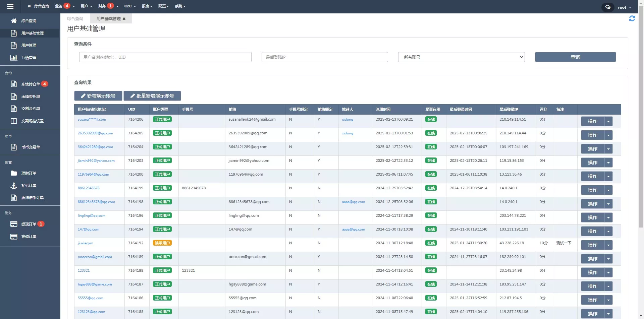
Task: Click the 行情管理 bar chart icon
Action: click(x=14, y=58)
